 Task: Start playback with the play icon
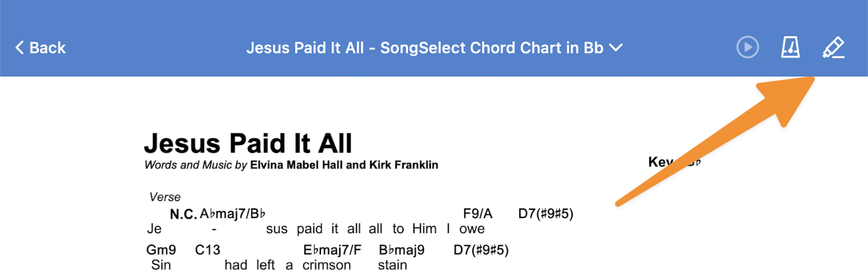tap(747, 47)
